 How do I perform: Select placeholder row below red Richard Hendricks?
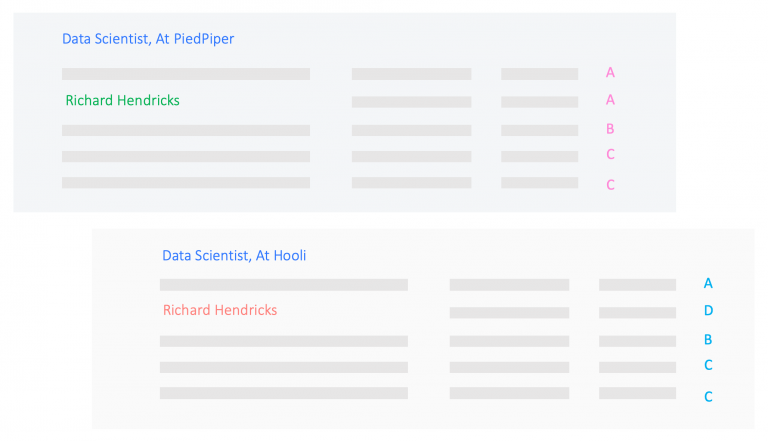[284, 341]
